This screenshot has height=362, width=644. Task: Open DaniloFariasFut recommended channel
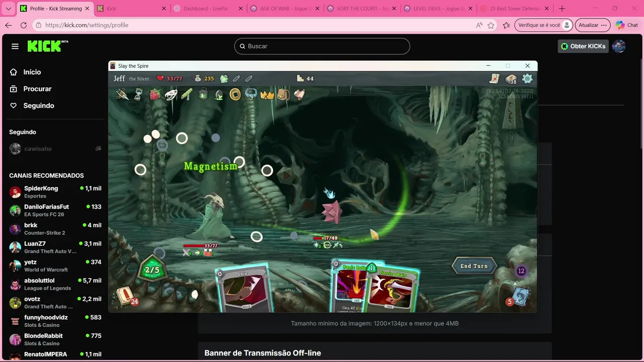(55, 210)
